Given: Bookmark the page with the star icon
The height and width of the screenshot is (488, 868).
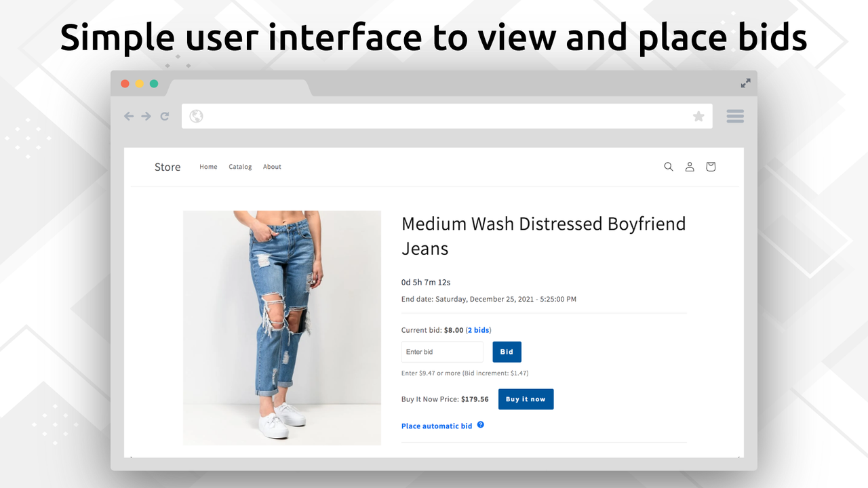Looking at the screenshot, I should coord(698,116).
